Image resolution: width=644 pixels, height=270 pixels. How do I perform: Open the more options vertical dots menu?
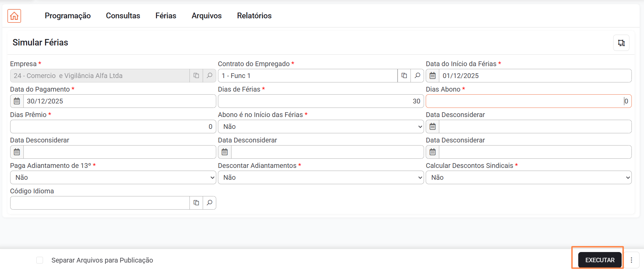tap(631, 260)
